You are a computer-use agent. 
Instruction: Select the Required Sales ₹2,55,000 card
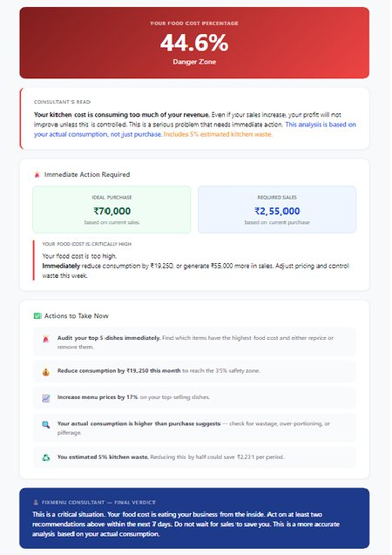click(277, 210)
